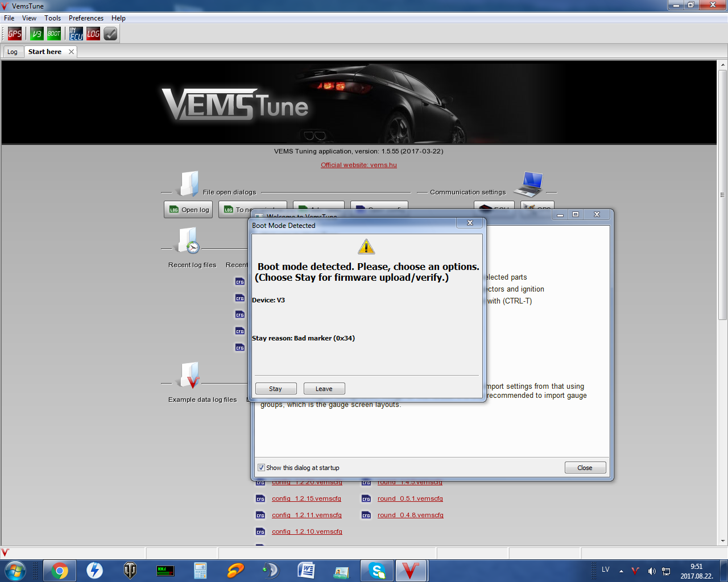Open the Official website vems.hu link
The width and height of the screenshot is (728, 582).
pos(359,165)
